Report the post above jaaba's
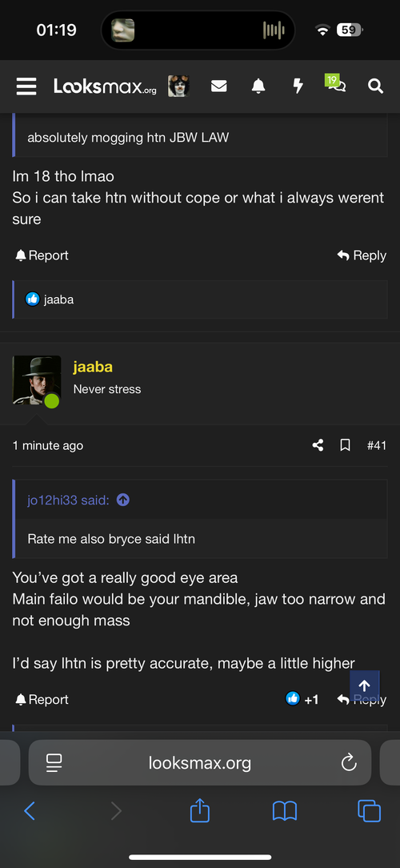 [x=42, y=255]
